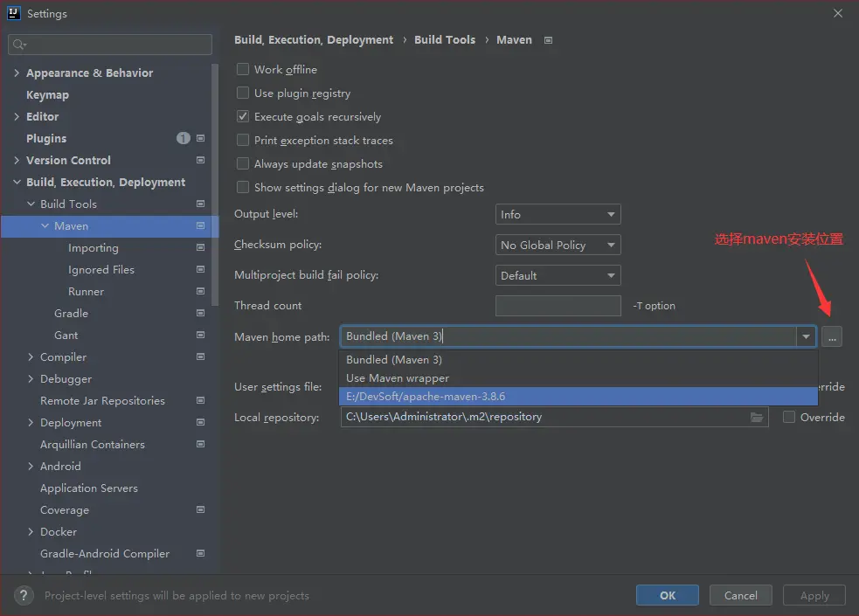The height and width of the screenshot is (616, 859).
Task: Expand the Appearance & Behavior section
Action: 17,73
